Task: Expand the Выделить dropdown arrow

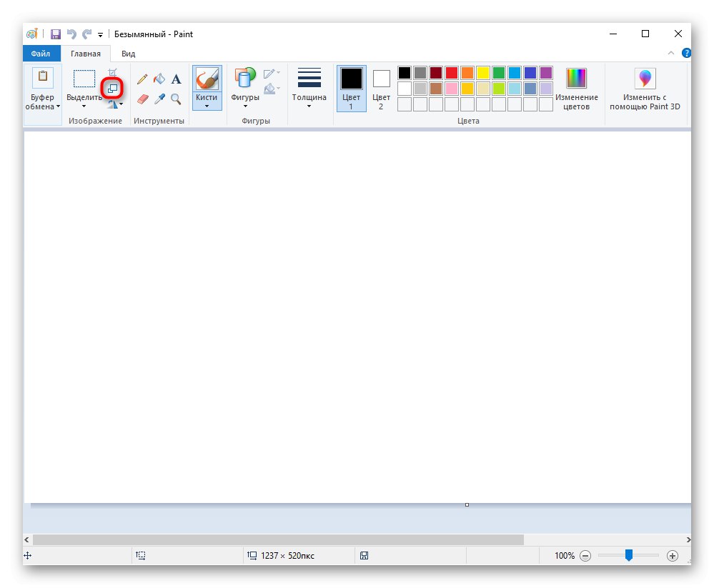Action: tap(84, 106)
